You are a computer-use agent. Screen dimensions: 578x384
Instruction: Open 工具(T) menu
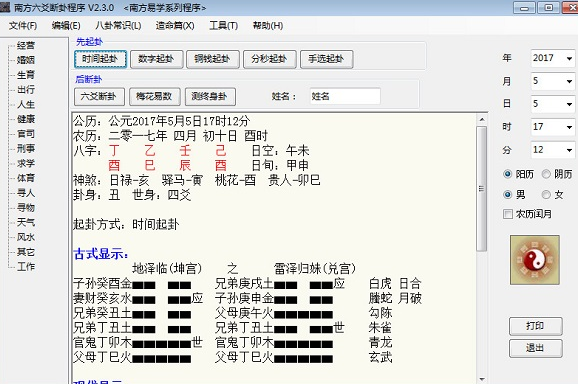click(x=223, y=25)
